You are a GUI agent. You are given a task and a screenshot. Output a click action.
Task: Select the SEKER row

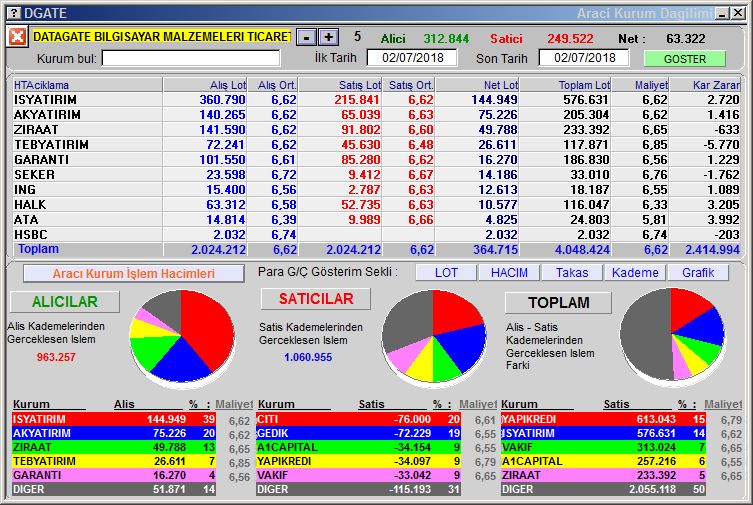click(376, 174)
